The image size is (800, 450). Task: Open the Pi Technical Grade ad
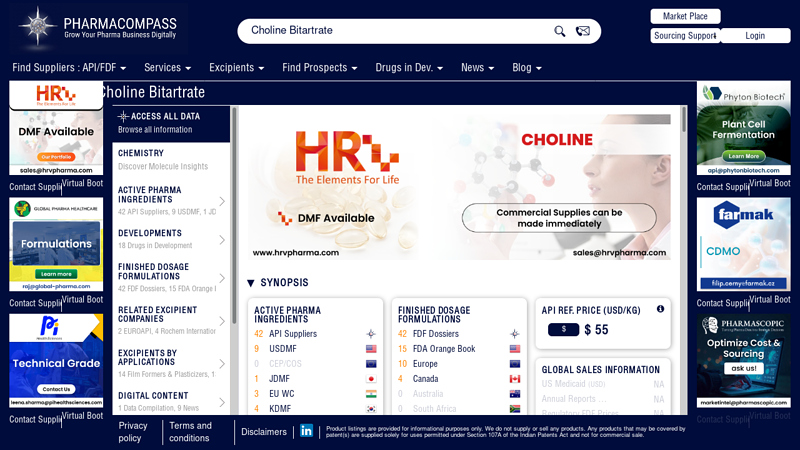(x=56, y=361)
